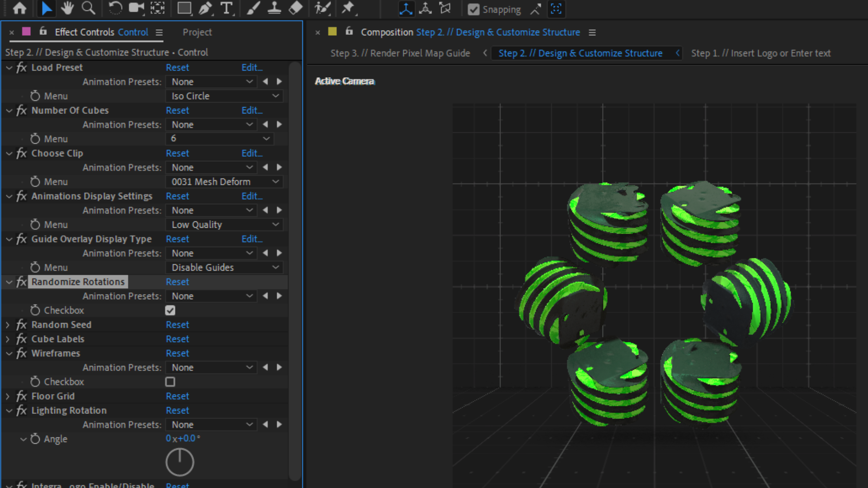Click Edit next to Load Preset
Viewport: 868px width, 488px height.
click(252, 67)
